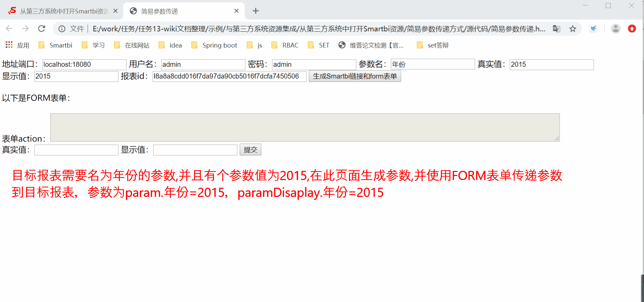Image resolution: width=644 pixels, height=302 pixels.
Task: Click the 表单action textarea
Action: (x=305, y=127)
